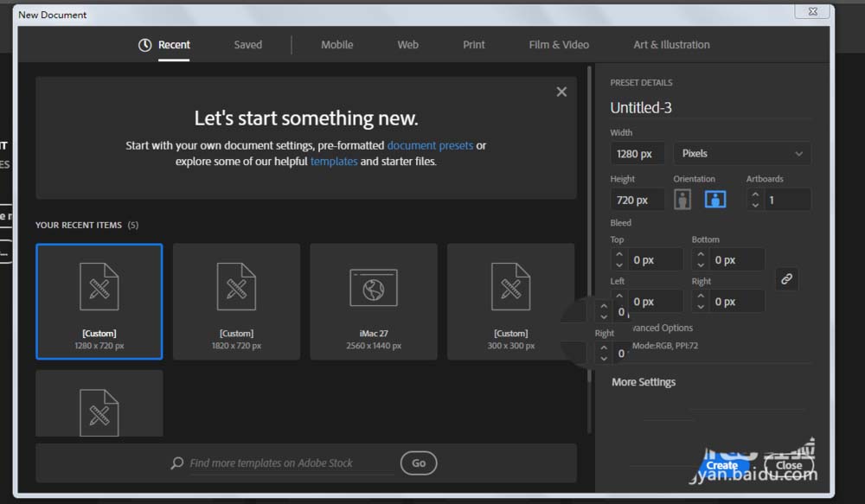Follow the document presets link
Screen dimensions: 865x504
pyautogui.click(x=430, y=145)
